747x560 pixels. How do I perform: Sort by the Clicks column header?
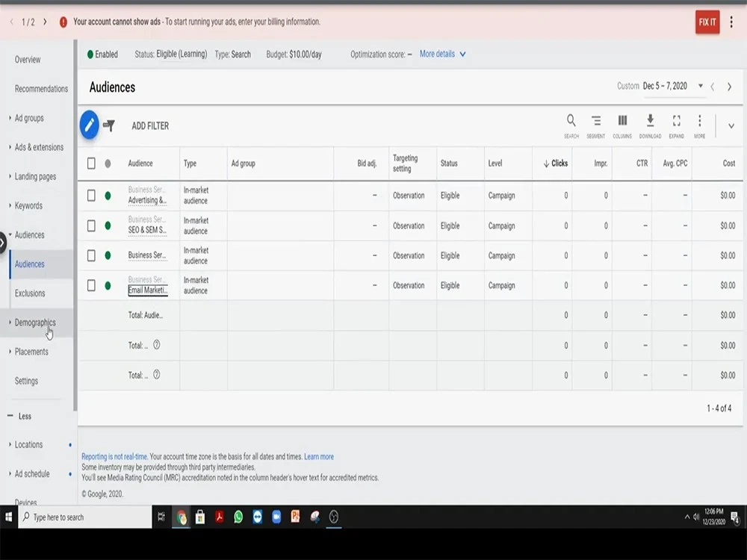(x=556, y=164)
